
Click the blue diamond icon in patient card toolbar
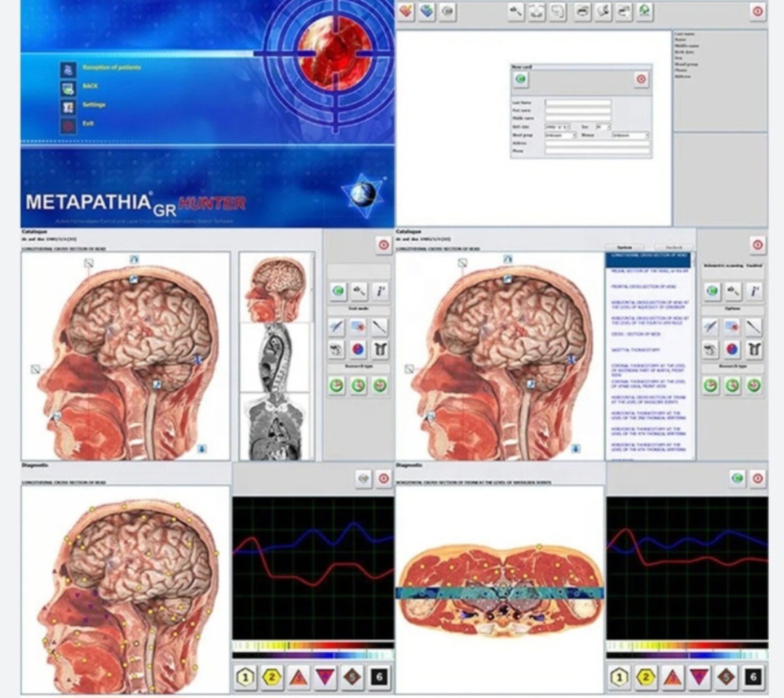(x=427, y=11)
